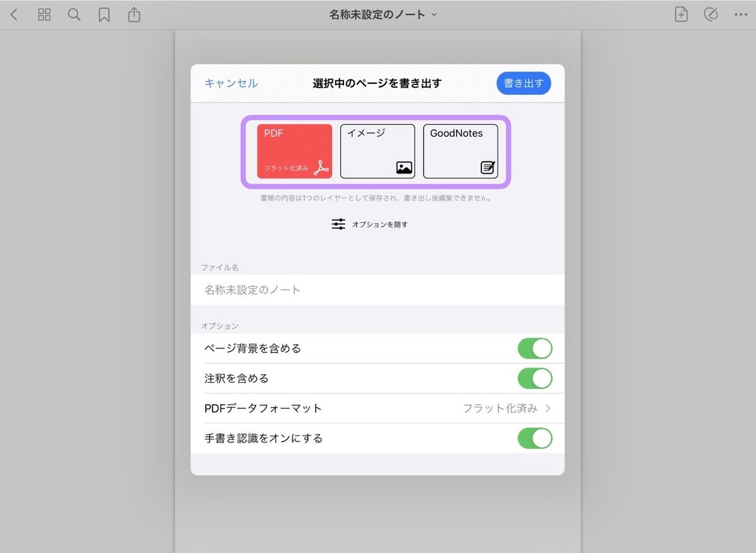The image size is (756, 553).
Task: Switch to editing mode via the pencil icon
Action: click(x=711, y=14)
